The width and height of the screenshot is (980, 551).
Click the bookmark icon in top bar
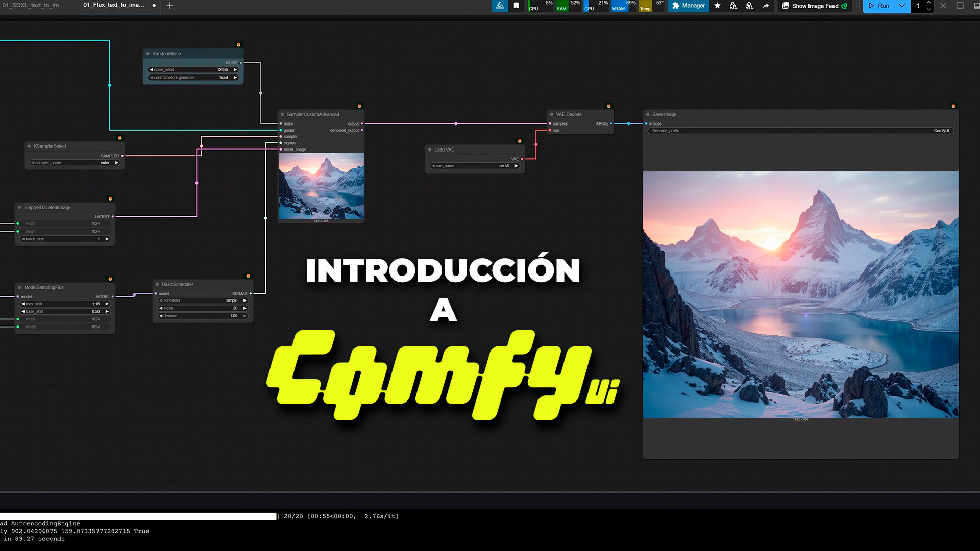(x=516, y=6)
